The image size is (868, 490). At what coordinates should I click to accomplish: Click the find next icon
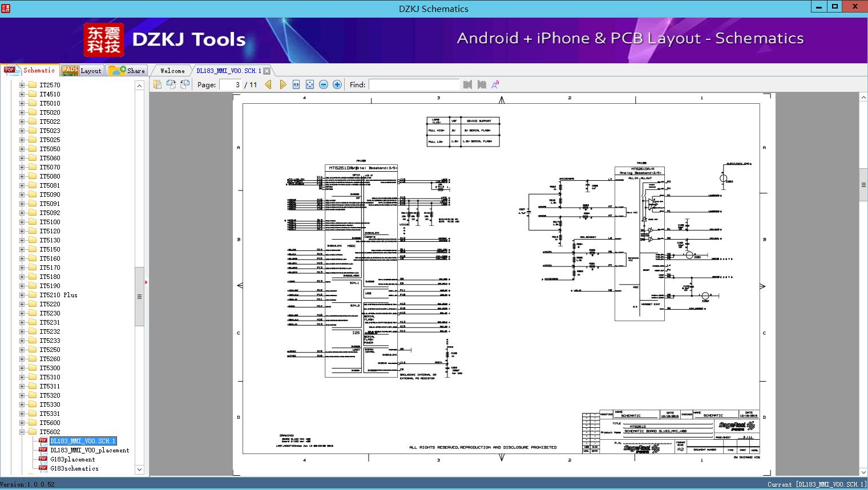coord(482,84)
